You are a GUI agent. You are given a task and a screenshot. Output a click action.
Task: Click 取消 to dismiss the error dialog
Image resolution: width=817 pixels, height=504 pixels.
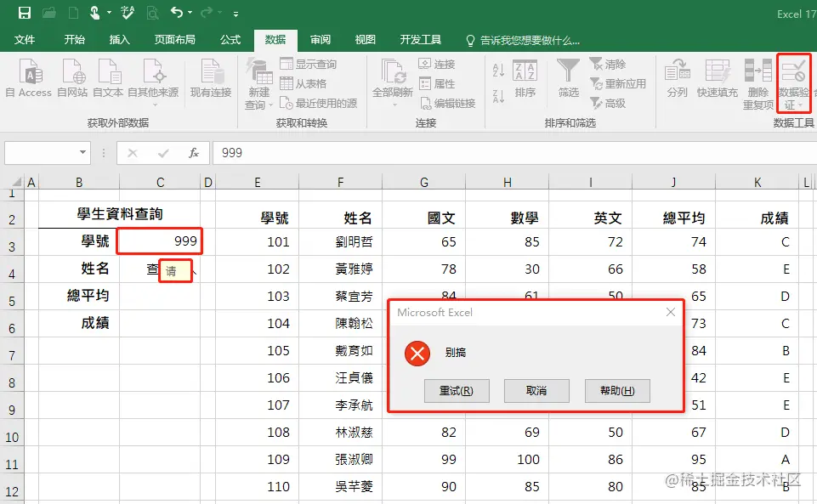coord(536,391)
